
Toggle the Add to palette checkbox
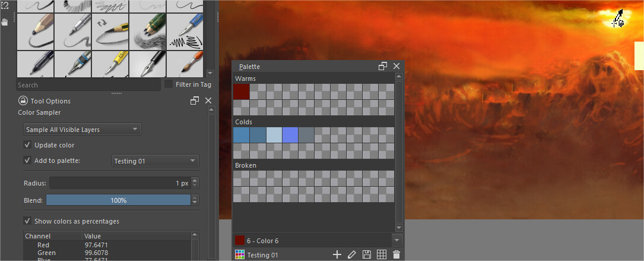pyautogui.click(x=27, y=161)
